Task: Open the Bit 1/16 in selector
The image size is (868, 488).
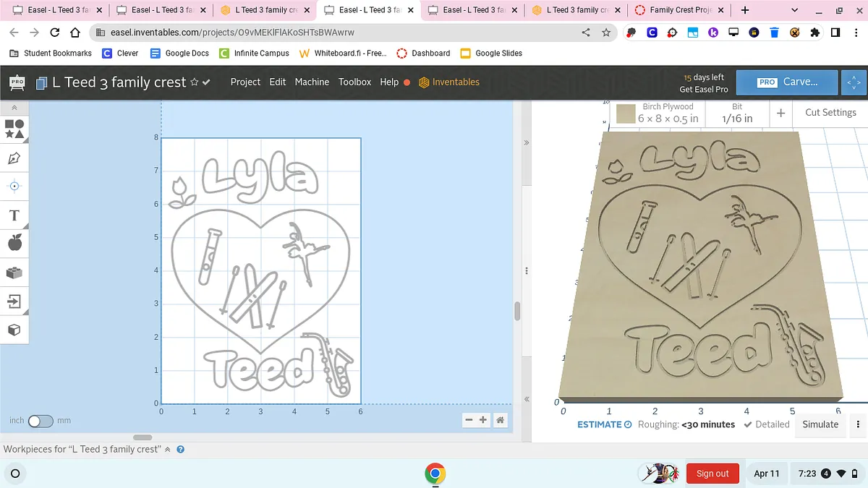Action: pos(736,113)
